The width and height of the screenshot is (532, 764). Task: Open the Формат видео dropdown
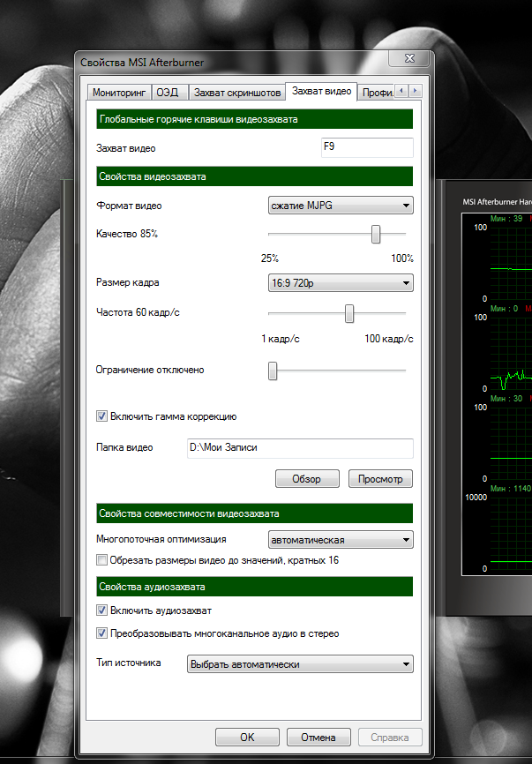tap(341, 206)
